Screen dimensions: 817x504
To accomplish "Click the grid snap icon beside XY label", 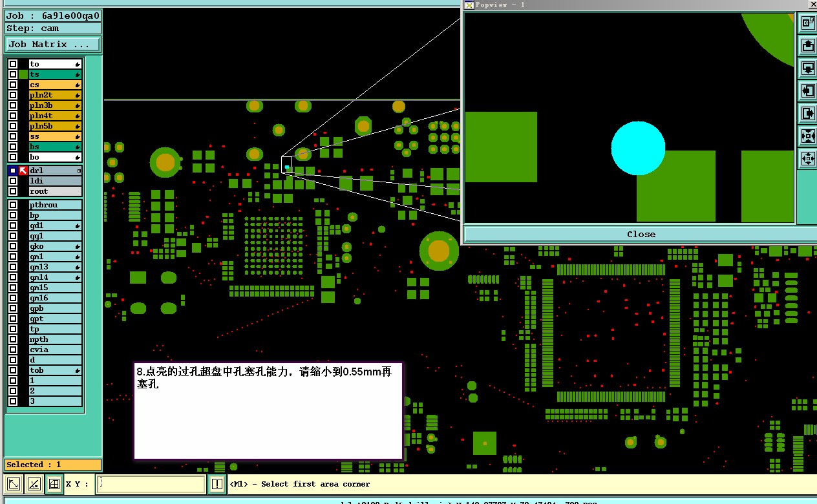I will 54,484.
